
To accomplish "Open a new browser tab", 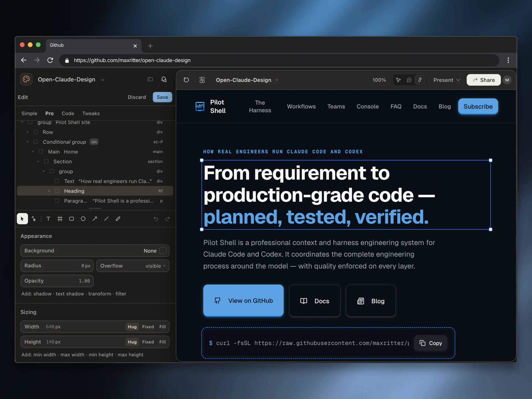I will (x=150, y=46).
